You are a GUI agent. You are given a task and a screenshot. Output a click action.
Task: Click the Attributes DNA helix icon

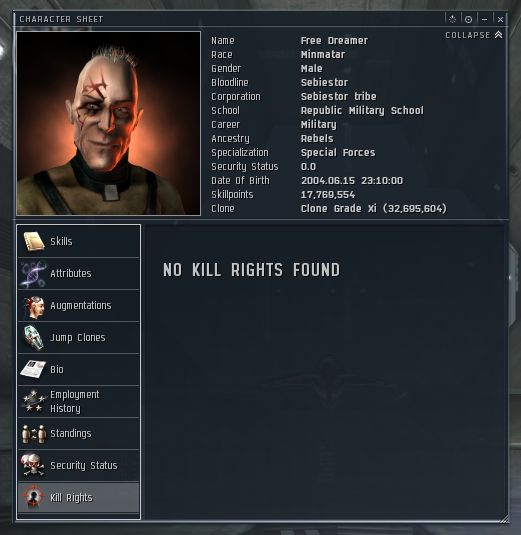33,274
